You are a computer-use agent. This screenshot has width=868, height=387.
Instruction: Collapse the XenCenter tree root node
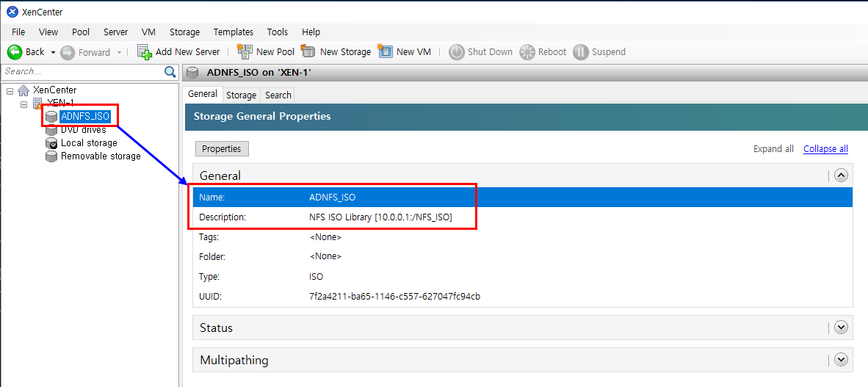pos(10,90)
